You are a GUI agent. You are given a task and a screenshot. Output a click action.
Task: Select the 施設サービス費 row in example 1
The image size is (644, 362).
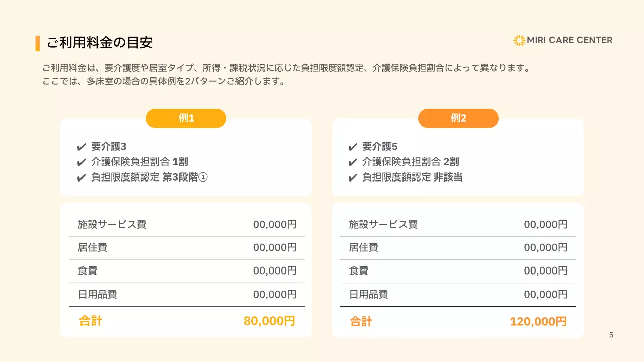(x=187, y=225)
